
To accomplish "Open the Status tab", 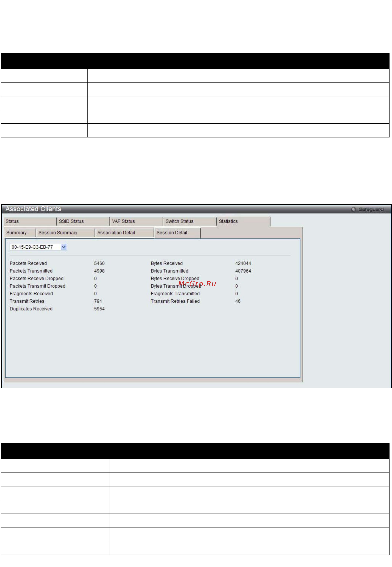I will pos(30,221).
